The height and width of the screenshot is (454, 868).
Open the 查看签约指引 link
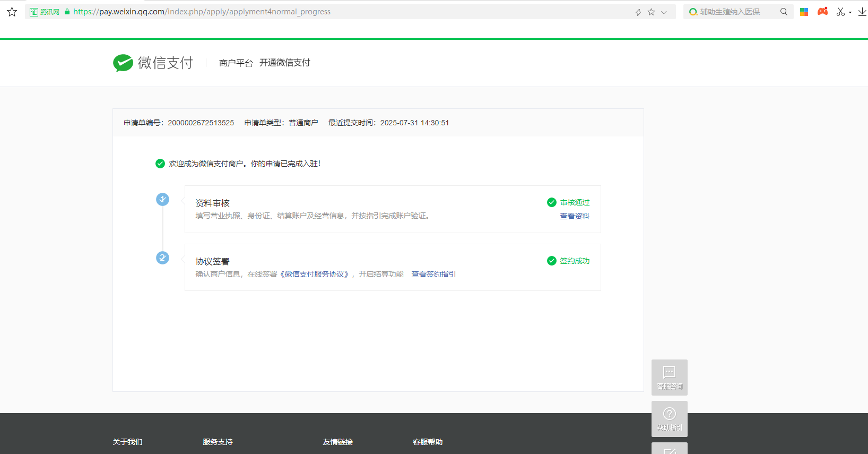point(433,274)
